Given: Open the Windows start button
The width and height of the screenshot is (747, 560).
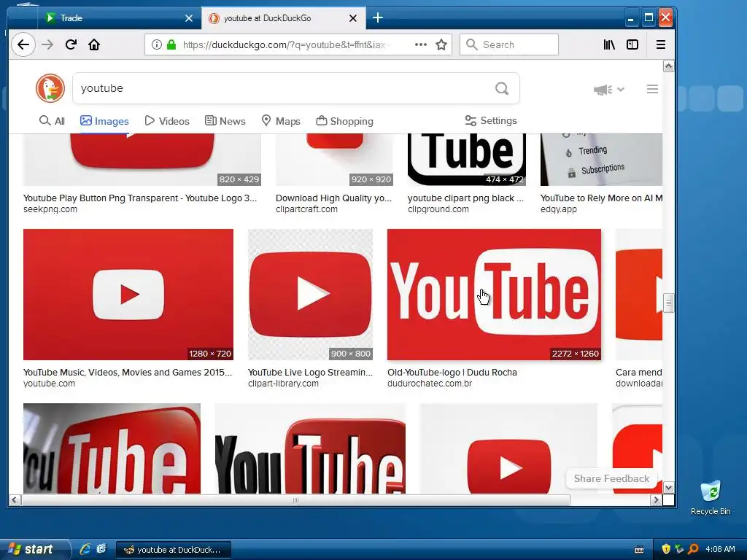Looking at the screenshot, I should (x=34, y=550).
